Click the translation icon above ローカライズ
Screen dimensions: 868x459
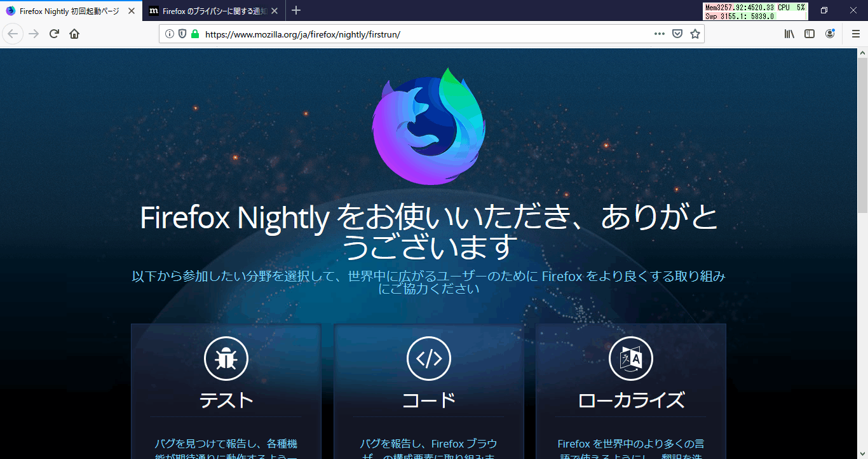631,359
